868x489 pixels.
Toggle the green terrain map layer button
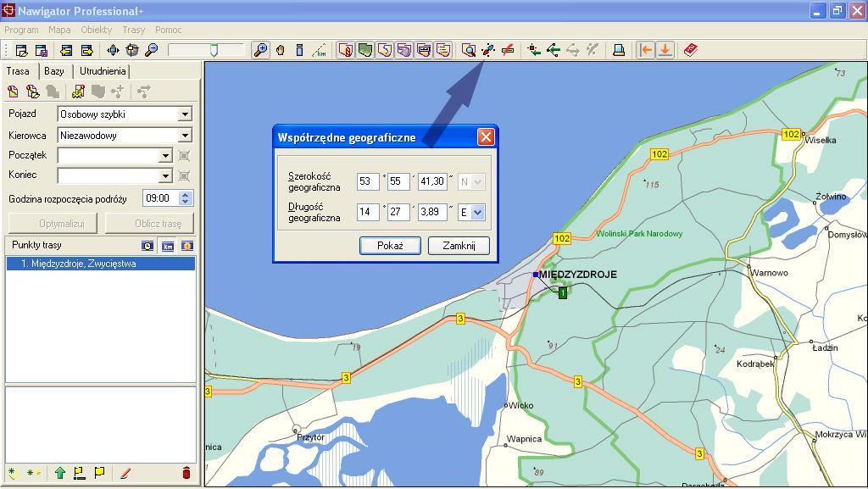tap(365, 50)
